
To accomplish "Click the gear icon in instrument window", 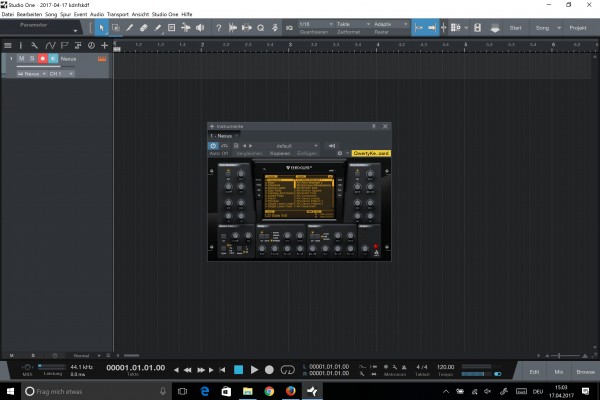I will [340, 153].
